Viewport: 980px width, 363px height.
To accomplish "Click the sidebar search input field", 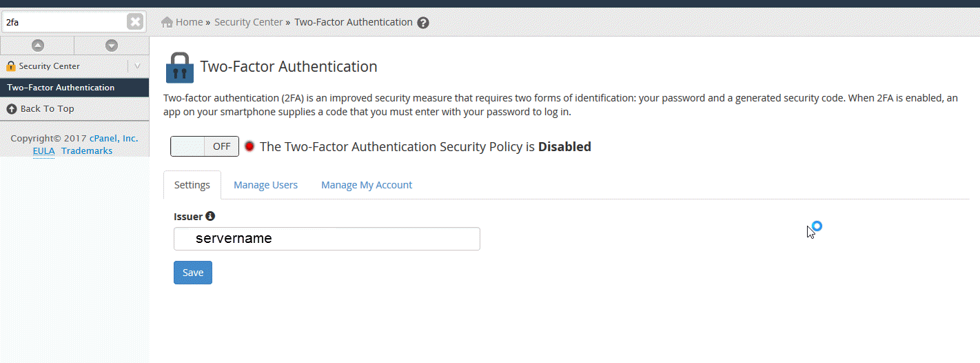I will point(65,22).
